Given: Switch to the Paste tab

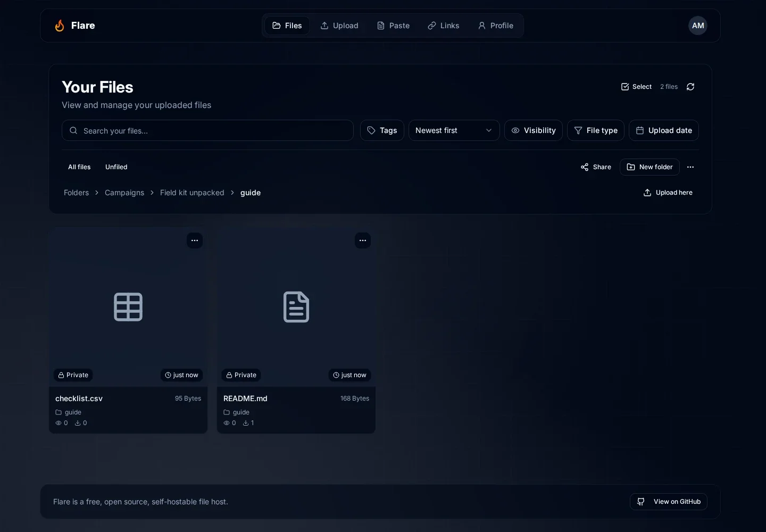Looking at the screenshot, I should [x=393, y=26].
